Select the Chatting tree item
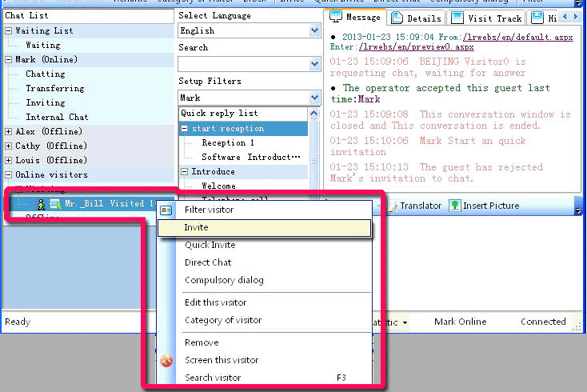 pos(46,74)
